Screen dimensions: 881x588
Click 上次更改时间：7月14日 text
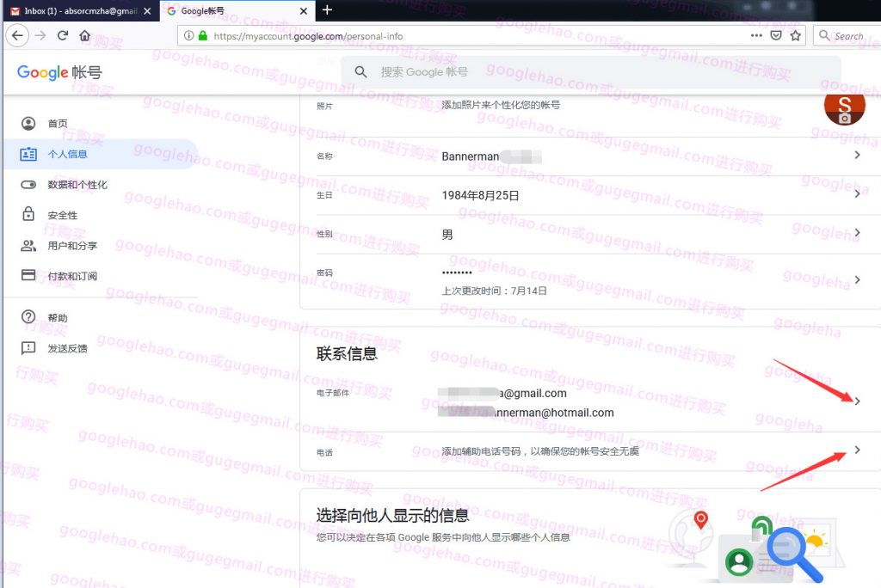click(x=494, y=291)
